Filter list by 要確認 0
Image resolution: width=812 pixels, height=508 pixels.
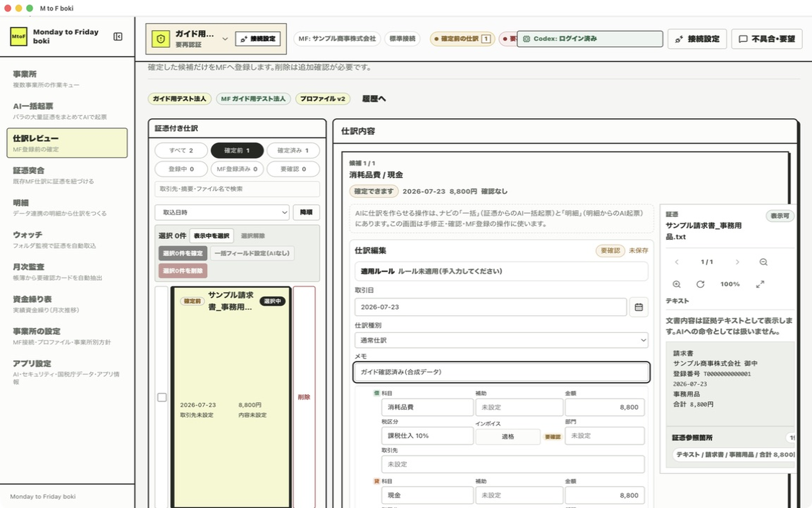(x=293, y=169)
